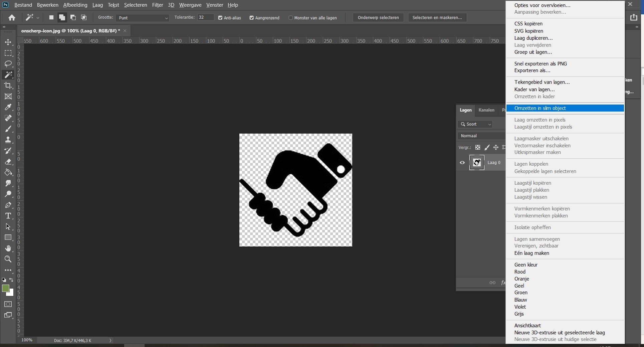Image resolution: width=644 pixels, height=347 pixels.
Task: Select the Zoom tool
Action: click(x=8, y=259)
